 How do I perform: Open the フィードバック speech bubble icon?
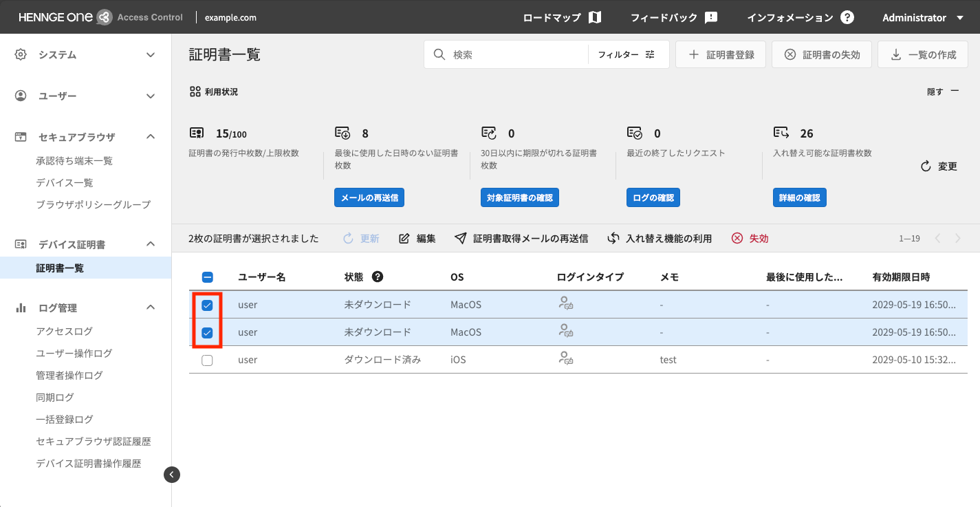pos(711,17)
